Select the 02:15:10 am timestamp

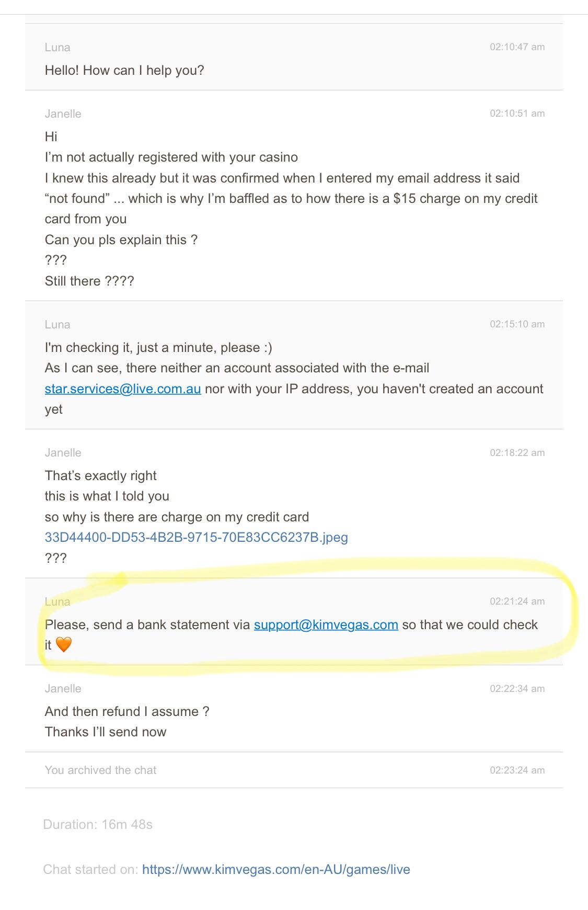(x=517, y=324)
